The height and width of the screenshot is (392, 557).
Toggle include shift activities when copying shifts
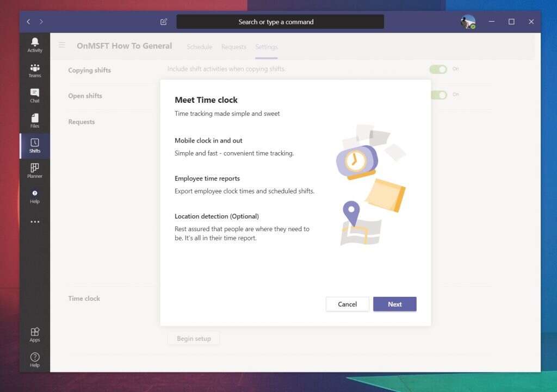point(438,69)
